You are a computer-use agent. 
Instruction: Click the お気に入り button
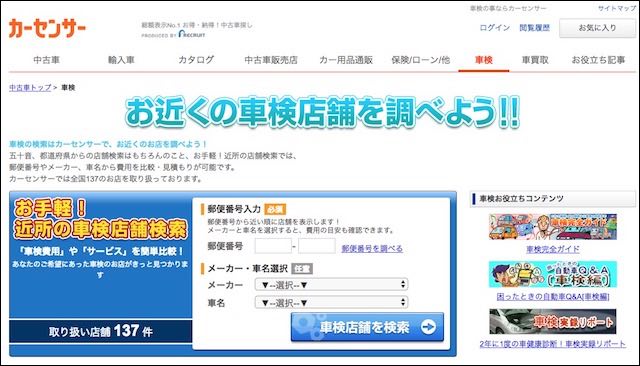pos(598,28)
